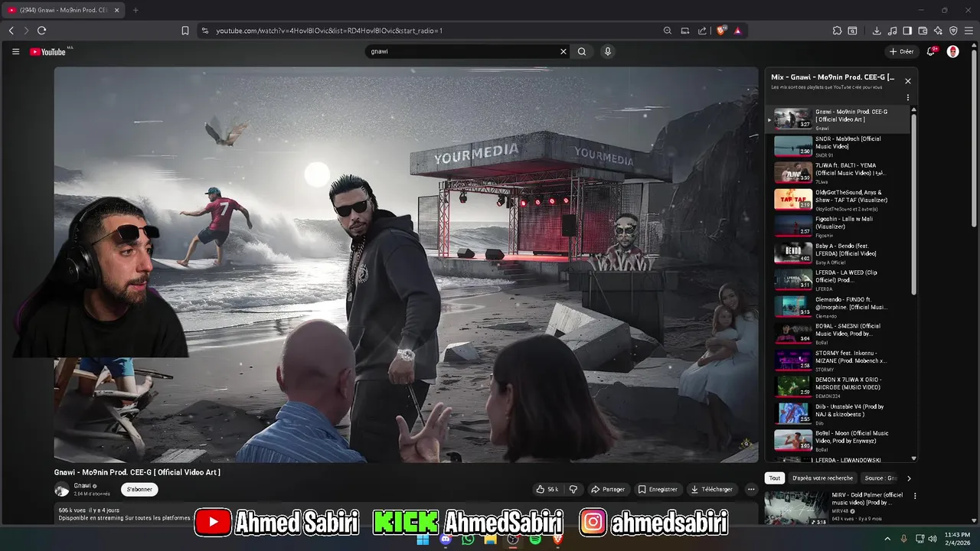Open Brave Shields lion icon
Viewport: 980px width, 551px height.
point(721,31)
